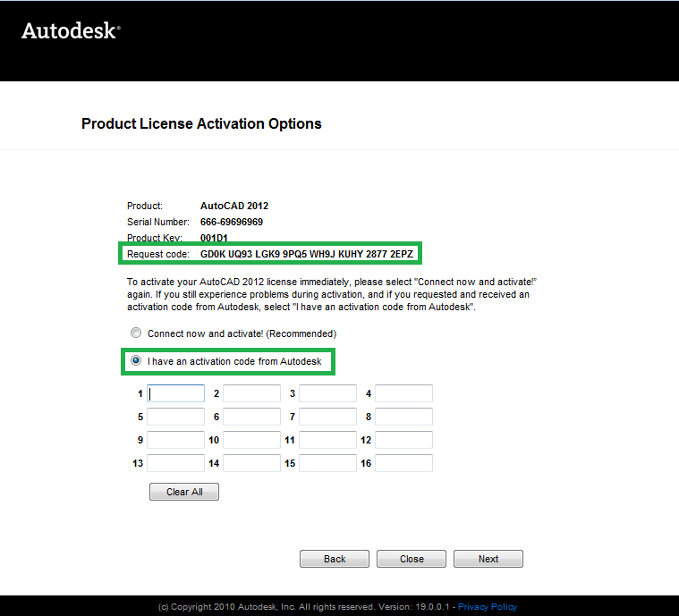Proceed with the Next button
679x616 pixels.
coord(488,559)
